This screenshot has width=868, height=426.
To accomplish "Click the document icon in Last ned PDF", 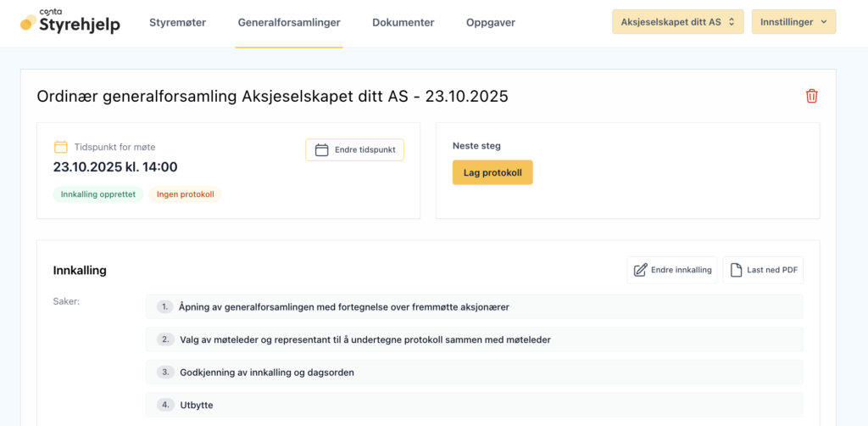I will coord(736,270).
